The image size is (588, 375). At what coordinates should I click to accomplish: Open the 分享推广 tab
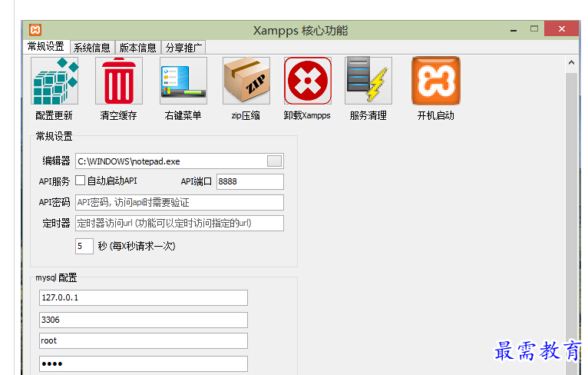[x=183, y=48]
